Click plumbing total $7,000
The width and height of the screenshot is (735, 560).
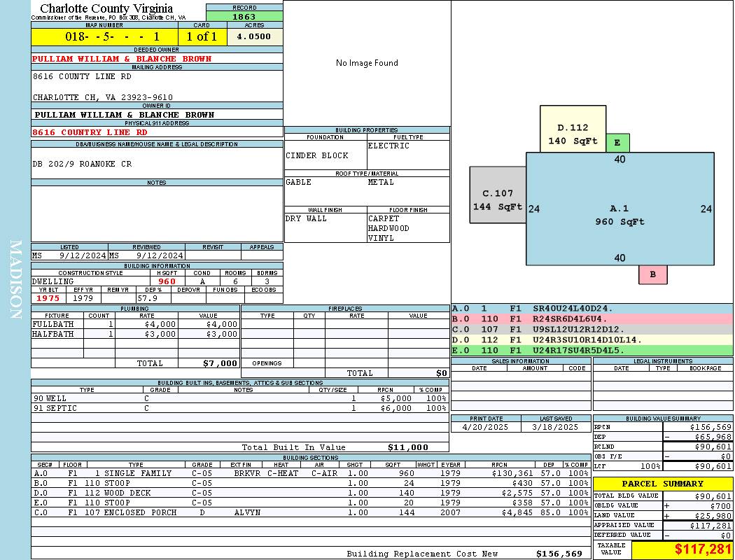(x=220, y=363)
